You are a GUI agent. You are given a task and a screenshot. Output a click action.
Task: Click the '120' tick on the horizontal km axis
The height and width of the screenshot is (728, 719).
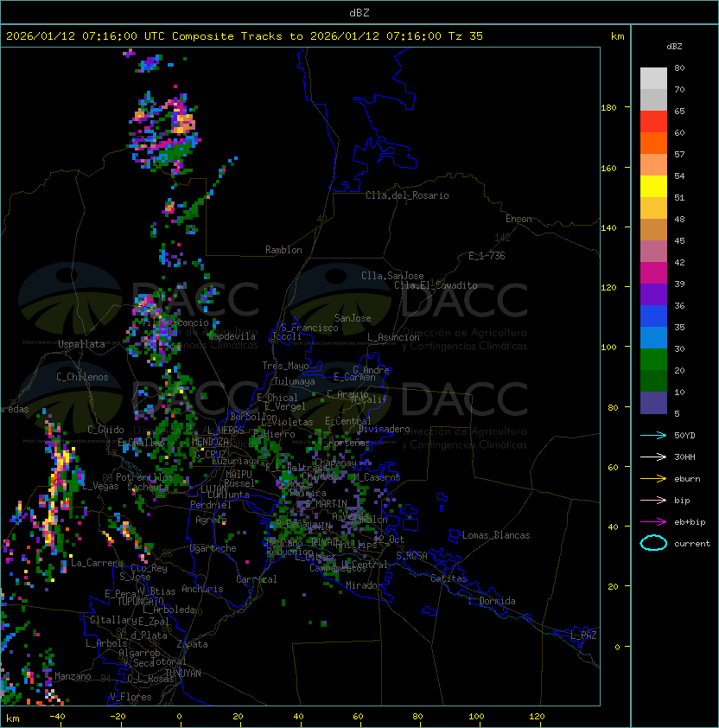coord(537,716)
